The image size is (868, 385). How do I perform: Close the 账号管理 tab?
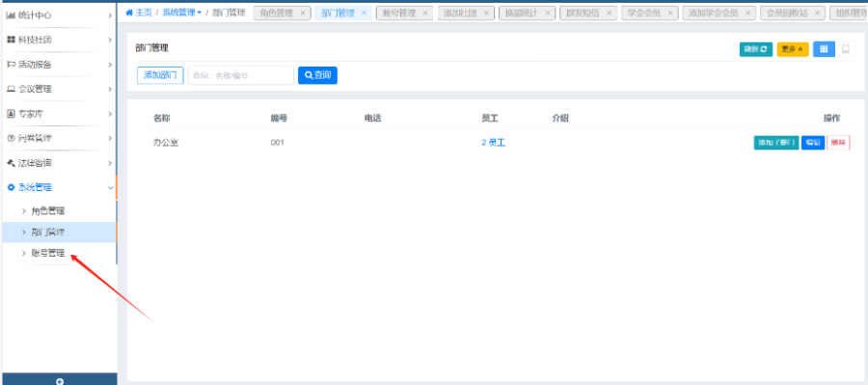coord(425,13)
